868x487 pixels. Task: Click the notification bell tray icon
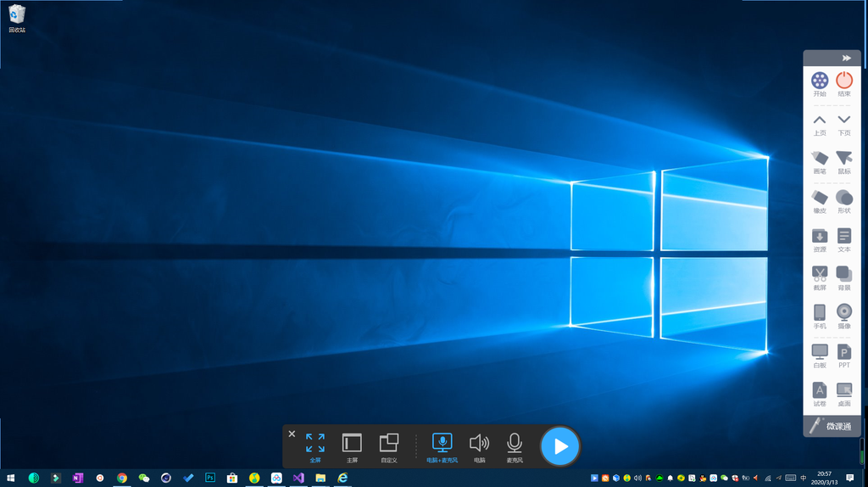(x=670, y=479)
